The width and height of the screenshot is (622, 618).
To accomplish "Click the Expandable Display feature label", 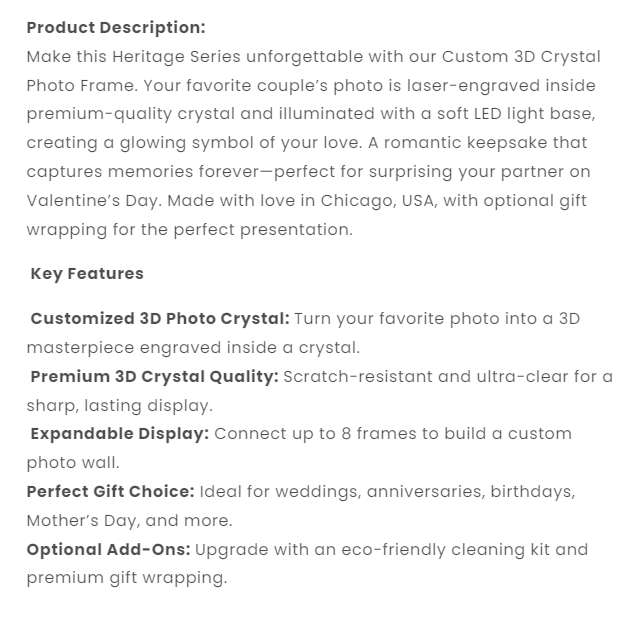I will point(119,434).
